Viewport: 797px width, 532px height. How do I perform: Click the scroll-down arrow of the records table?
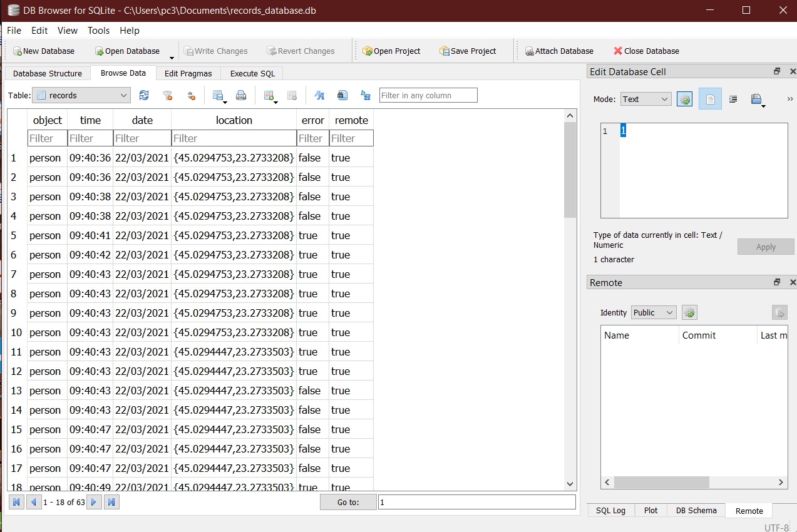570,484
